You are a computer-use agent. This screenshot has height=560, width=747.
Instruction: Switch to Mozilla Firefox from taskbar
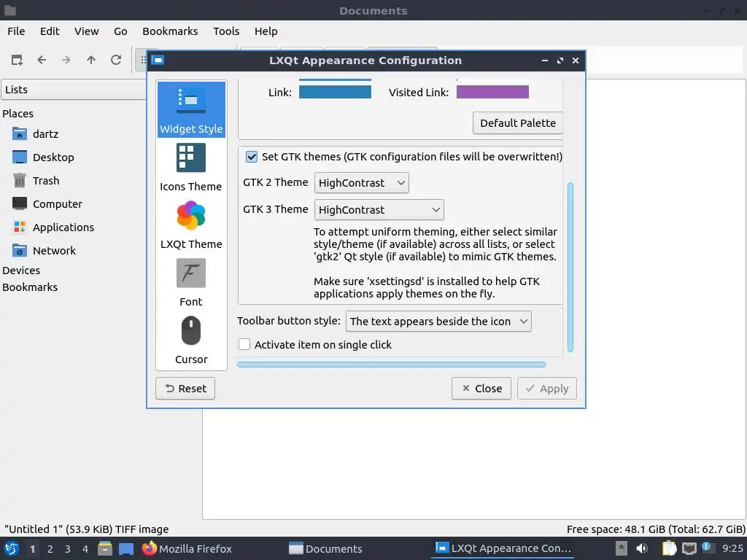[x=187, y=548]
